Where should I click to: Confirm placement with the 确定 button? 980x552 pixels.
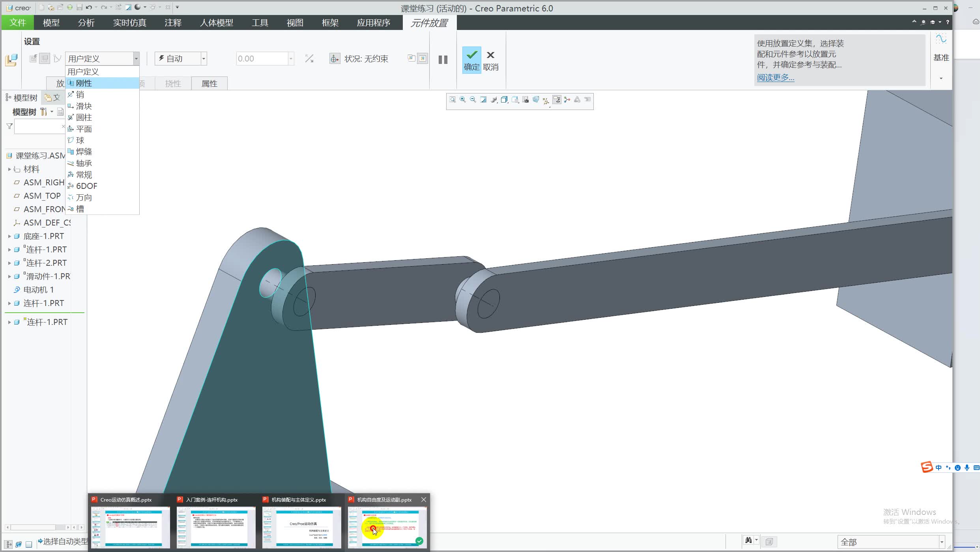471,60
